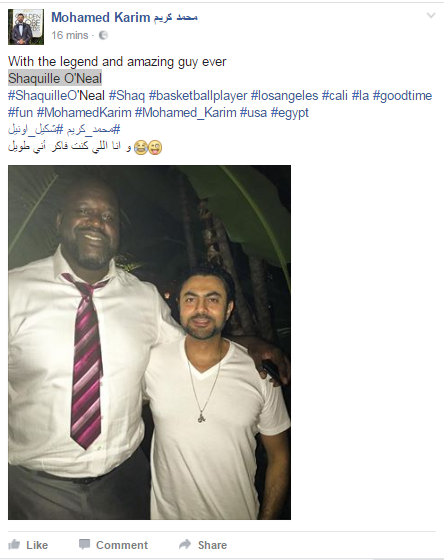Open the #basketballplayer hashtag
444x560 pixels.
coord(198,96)
